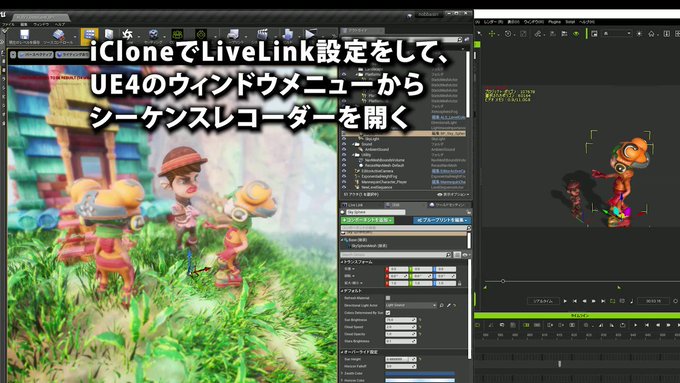
Task: Toggle visibility of SkyLight in outliner
Action: tap(344, 139)
